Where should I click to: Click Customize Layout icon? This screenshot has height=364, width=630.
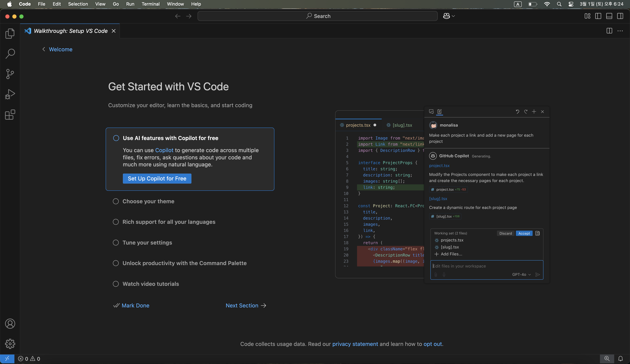pos(587,16)
